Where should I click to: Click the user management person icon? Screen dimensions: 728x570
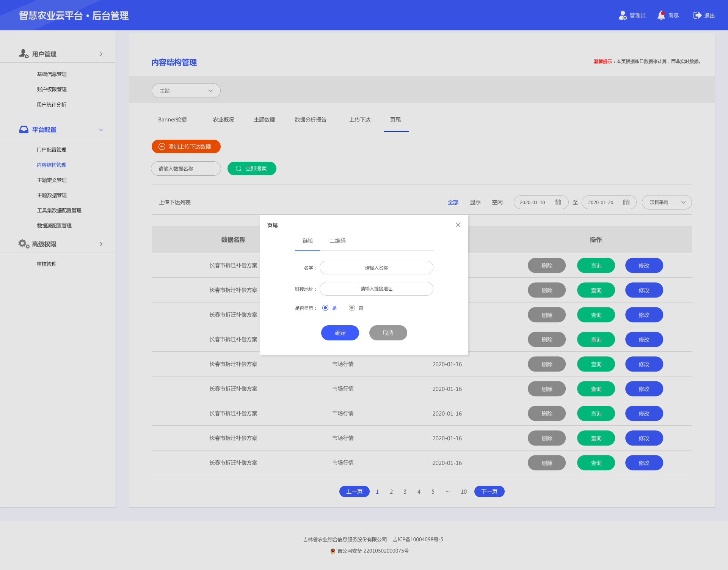[x=24, y=54]
